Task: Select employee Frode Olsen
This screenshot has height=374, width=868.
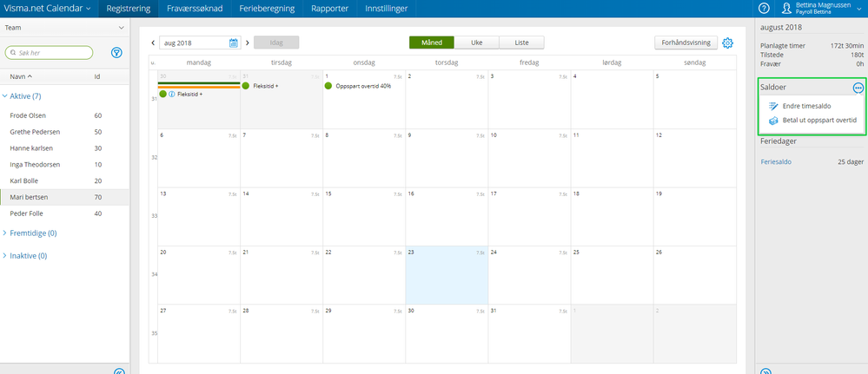Action: (x=64, y=115)
